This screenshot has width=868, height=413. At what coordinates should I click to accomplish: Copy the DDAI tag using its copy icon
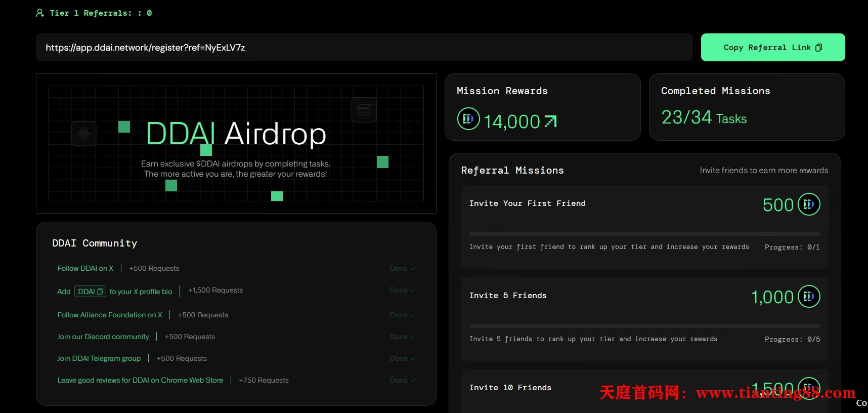click(x=100, y=292)
